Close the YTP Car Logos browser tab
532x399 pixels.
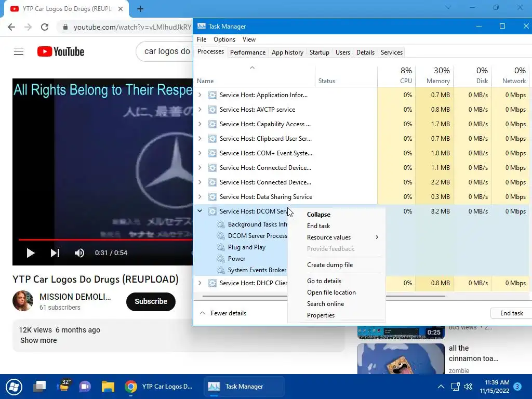(x=121, y=9)
